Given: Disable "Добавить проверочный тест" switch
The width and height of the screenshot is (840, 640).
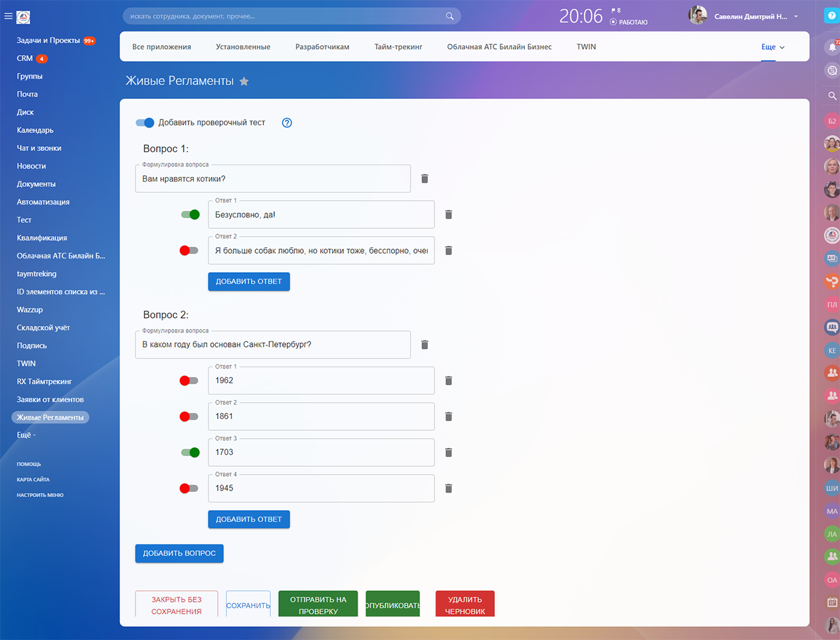Looking at the screenshot, I should pyautogui.click(x=145, y=123).
